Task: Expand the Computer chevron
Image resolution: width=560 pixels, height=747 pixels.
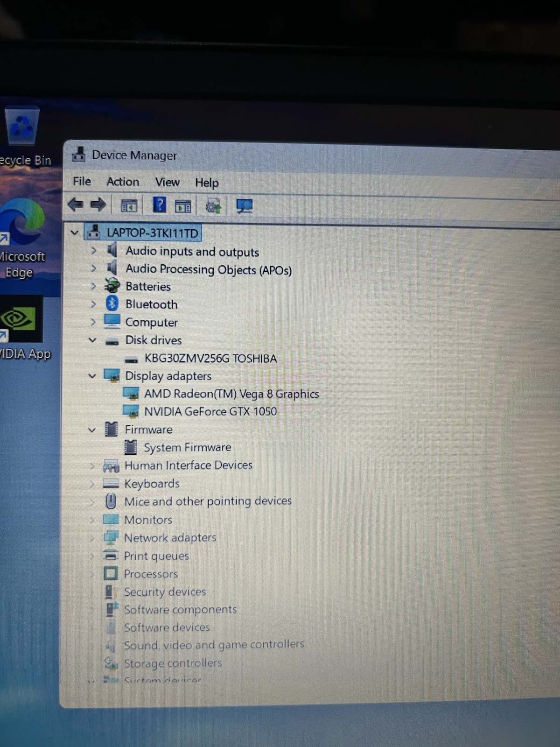Action: pos(93,322)
